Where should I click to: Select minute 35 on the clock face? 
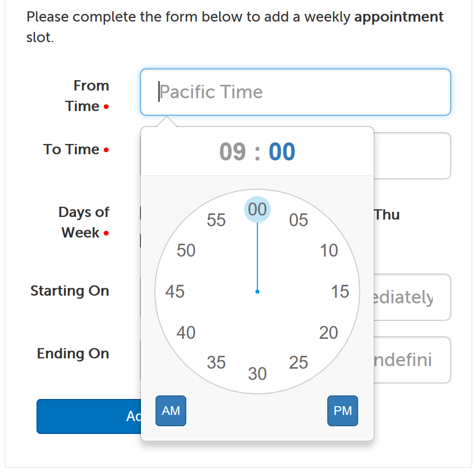click(x=216, y=363)
